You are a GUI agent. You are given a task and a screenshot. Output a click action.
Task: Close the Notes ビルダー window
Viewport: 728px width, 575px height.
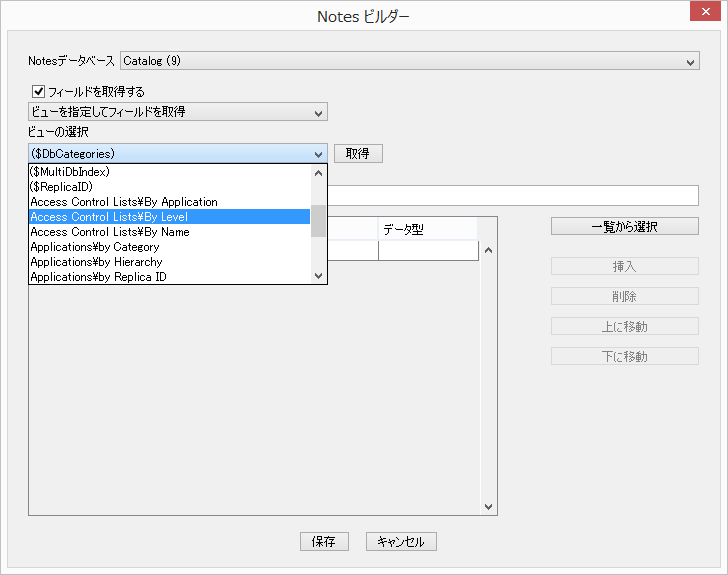click(707, 15)
